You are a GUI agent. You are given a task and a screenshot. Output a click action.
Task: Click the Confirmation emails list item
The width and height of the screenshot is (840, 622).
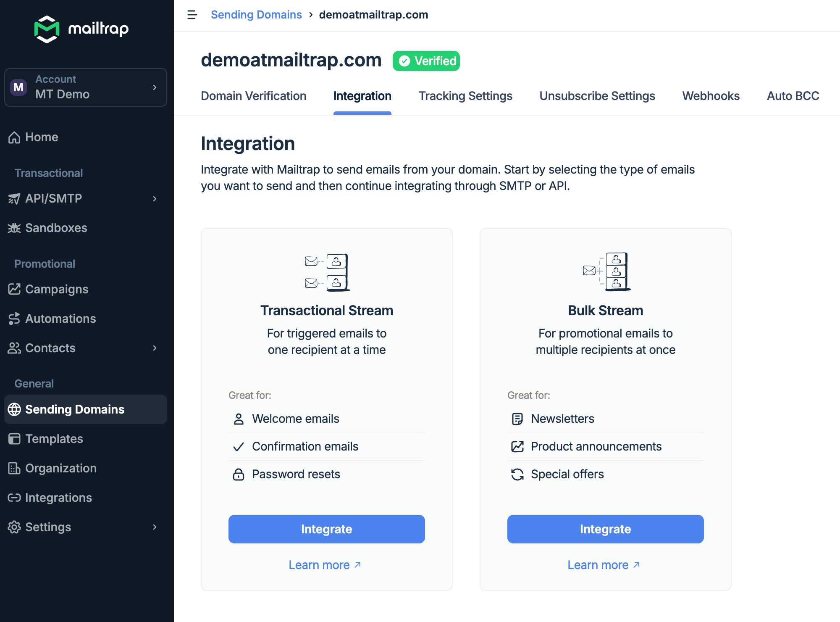click(327, 447)
